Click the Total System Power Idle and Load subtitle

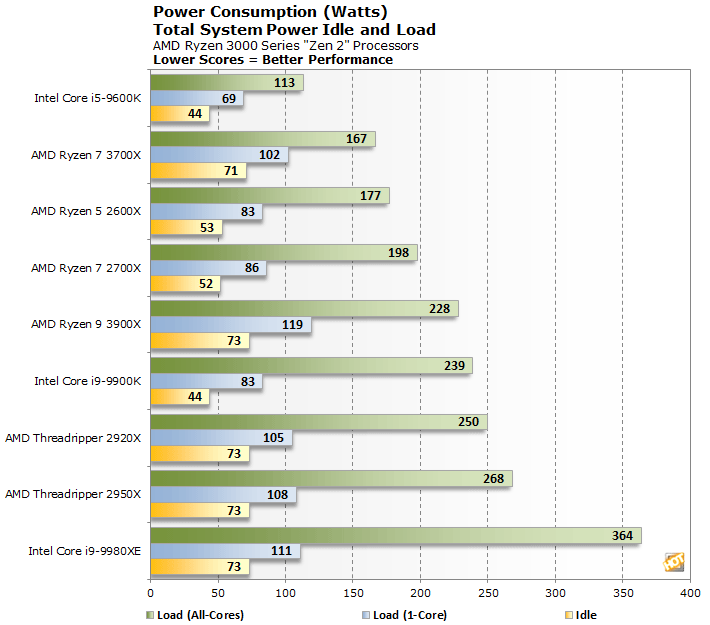tap(294, 30)
